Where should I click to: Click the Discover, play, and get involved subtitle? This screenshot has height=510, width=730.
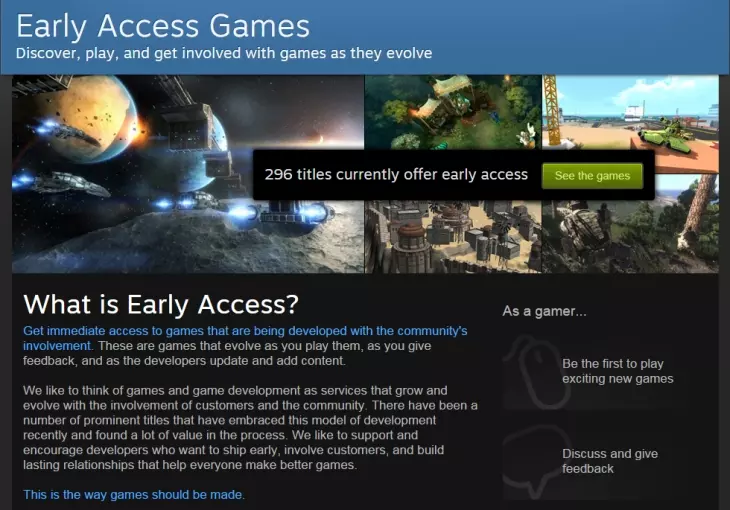coord(224,53)
